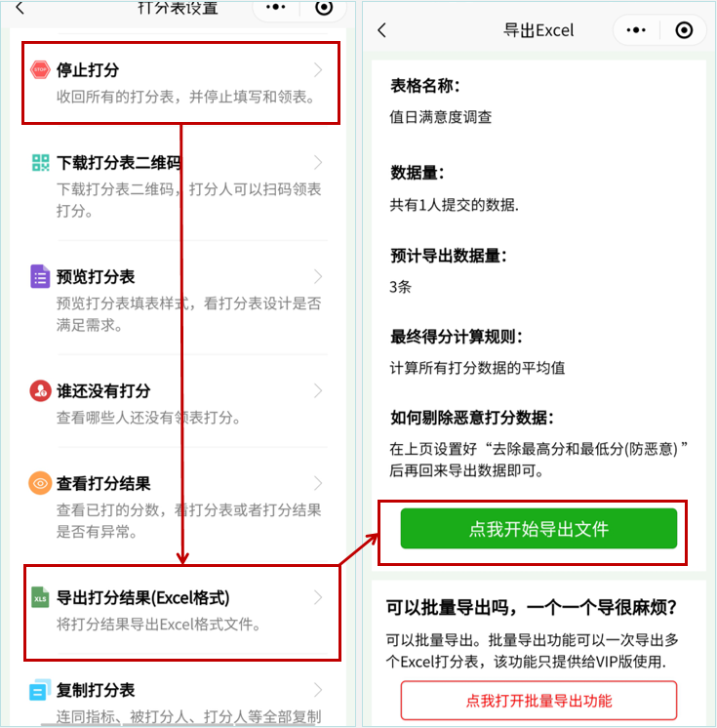Click the green 点我开始导出文件 button

(x=538, y=529)
